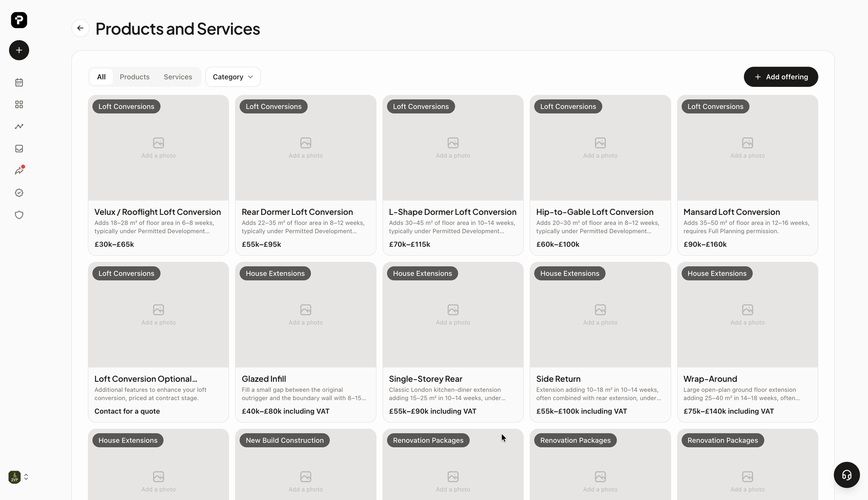Add a photo to Hip-to-Gable Loft Conversion
868x500 pixels.
tap(600, 148)
